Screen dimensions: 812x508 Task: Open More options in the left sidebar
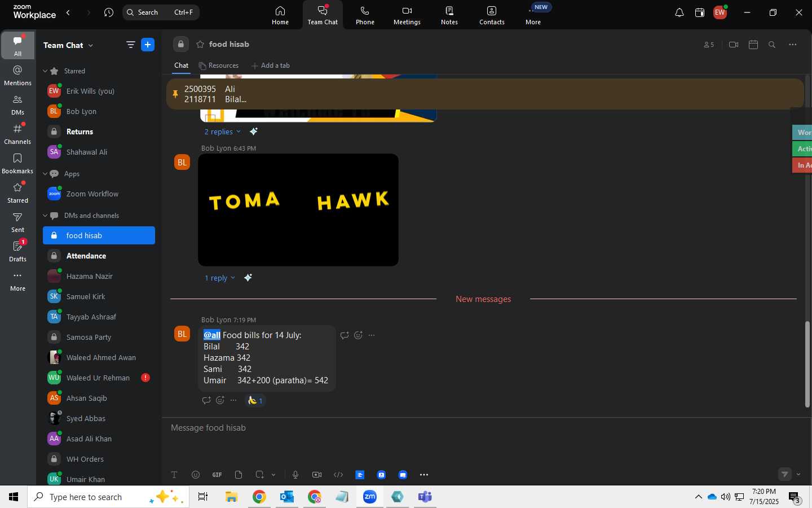(x=18, y=281)
